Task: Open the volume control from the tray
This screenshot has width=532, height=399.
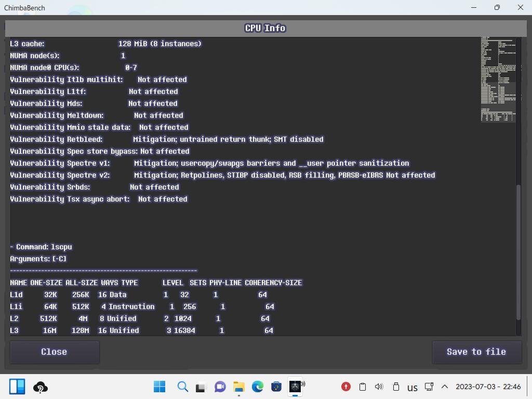Action: tap(379, 387)
